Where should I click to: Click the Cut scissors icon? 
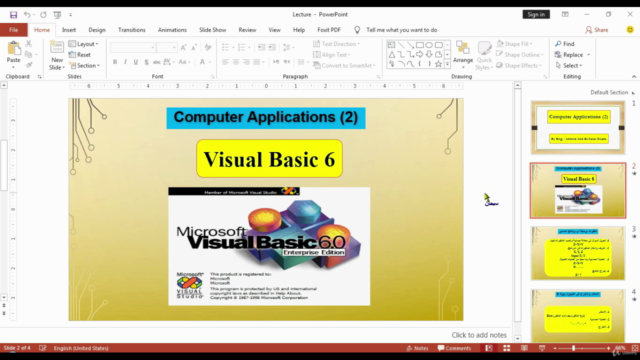point(29,43)
